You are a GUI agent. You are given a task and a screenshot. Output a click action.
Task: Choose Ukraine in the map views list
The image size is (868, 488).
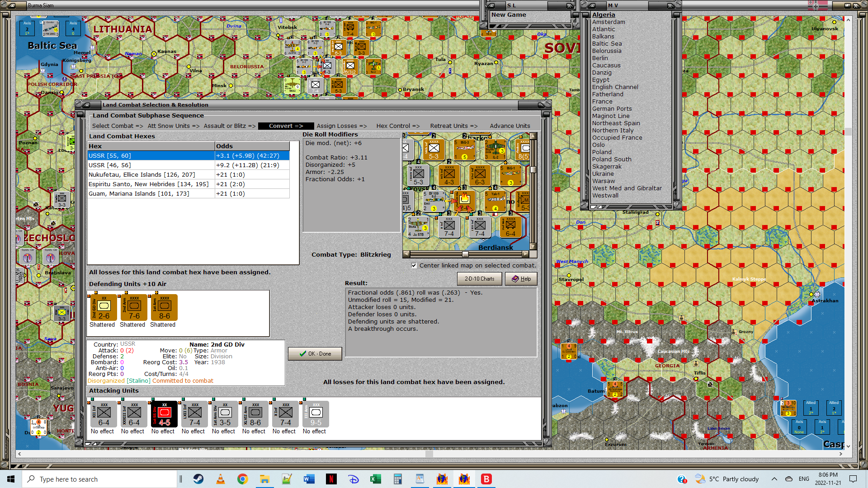click(x=603, y=174)
